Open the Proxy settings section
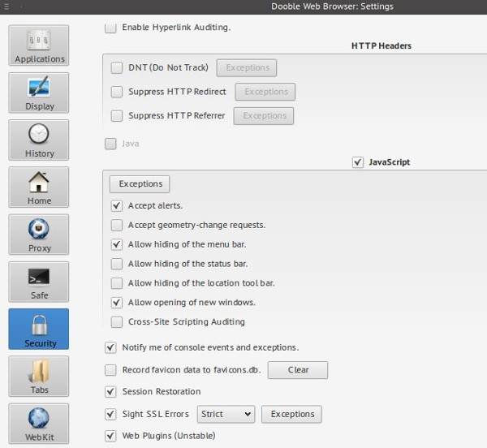 tap(39, 234)
